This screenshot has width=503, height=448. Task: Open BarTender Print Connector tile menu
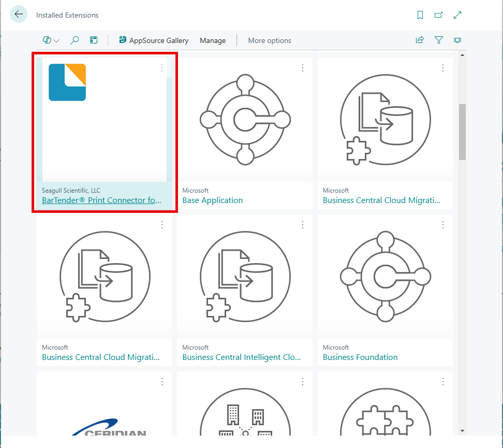pos(162,68)
